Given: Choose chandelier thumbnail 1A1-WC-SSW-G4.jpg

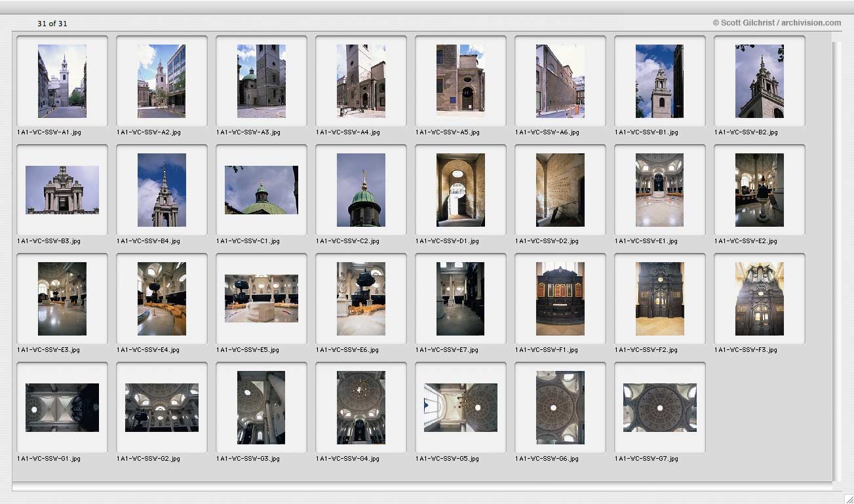Looking at the screenshot, I should [x=361, y=408].
